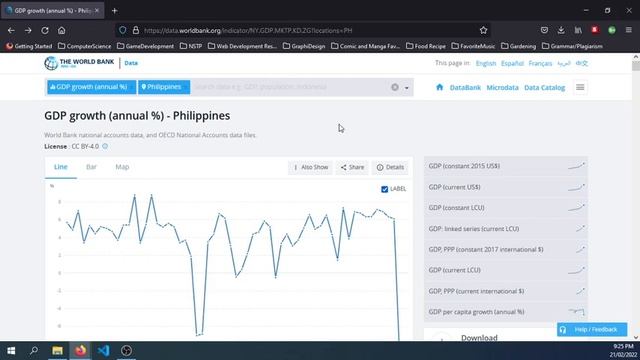Viewport: 640px width, 360px height.
Task: Open the Getting Started bookmark
Action: coord(29,46)
